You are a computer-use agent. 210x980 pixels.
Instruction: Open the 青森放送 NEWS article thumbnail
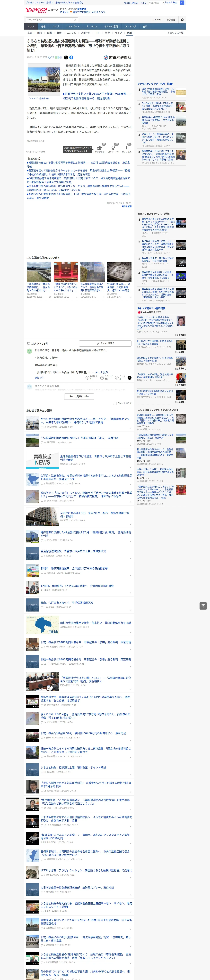click(x=42, y=460)
